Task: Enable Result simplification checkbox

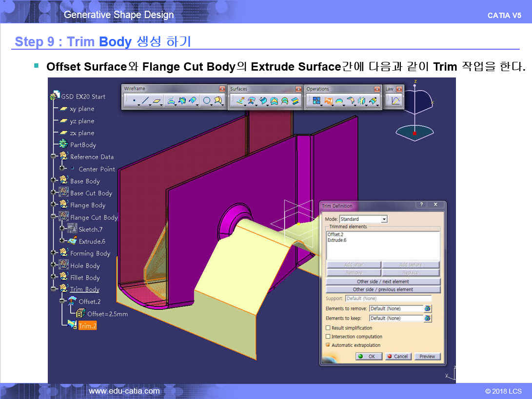Action: pyautogui.click(x=328, y=328)
